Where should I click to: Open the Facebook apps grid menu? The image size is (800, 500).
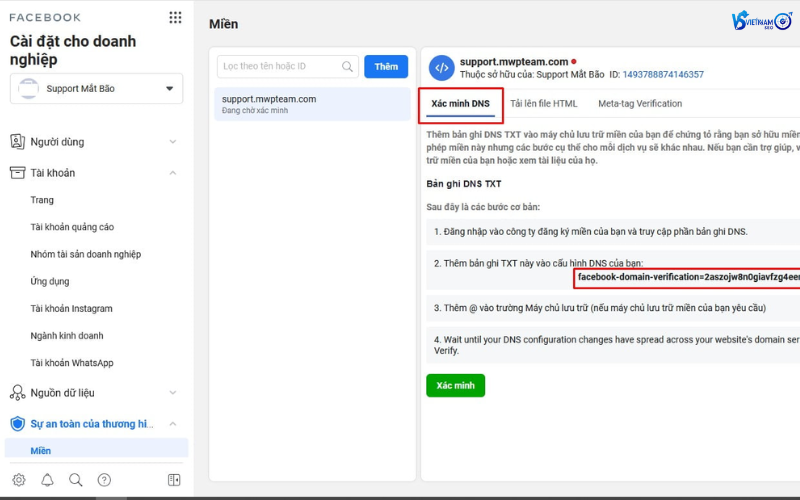point(176,17)
